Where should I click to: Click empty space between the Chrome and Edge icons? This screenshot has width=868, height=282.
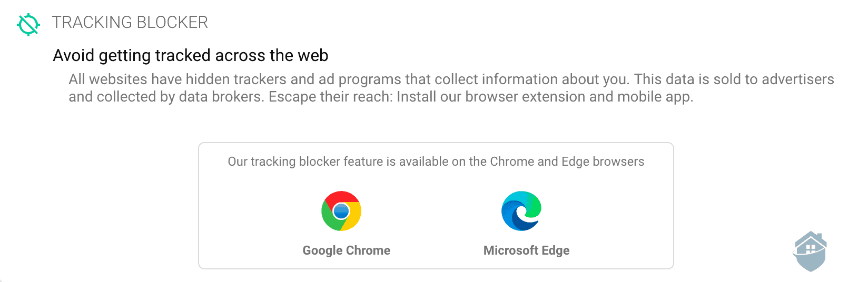coord(431,211)
